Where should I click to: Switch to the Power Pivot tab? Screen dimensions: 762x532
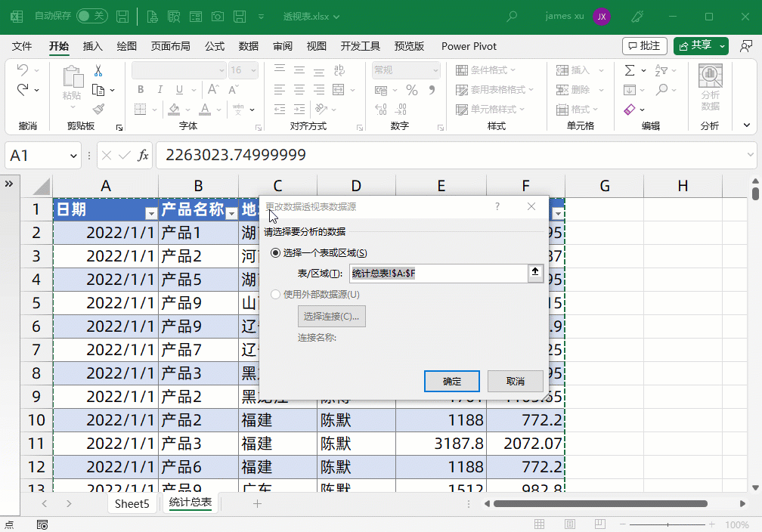469,46
